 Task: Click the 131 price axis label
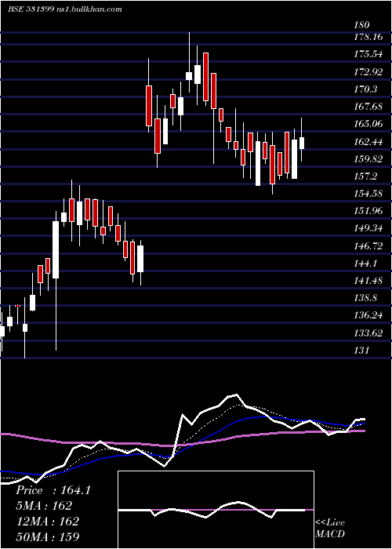pos(361,350)
